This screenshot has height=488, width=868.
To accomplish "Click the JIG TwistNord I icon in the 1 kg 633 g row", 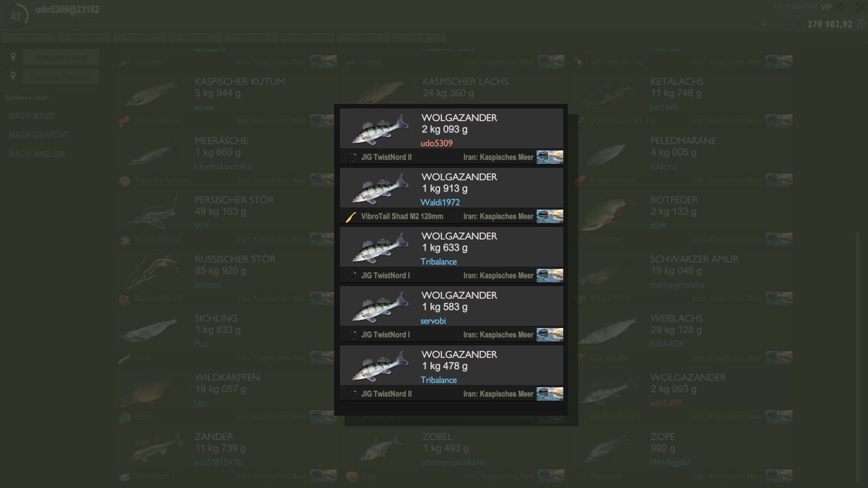I will tap(351, 276).
